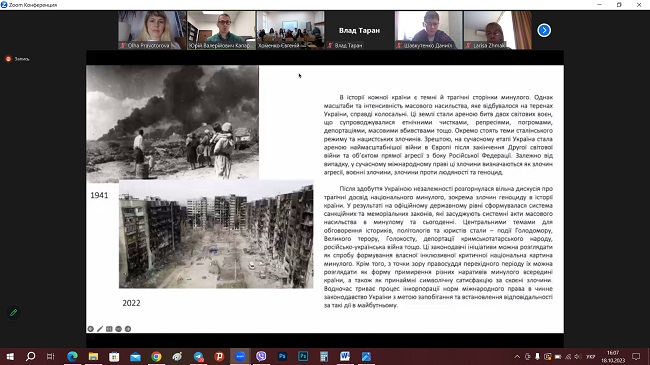Go to previous slide in slideshow controls
This screenshot has width=650, height=365.
[90, 329]
